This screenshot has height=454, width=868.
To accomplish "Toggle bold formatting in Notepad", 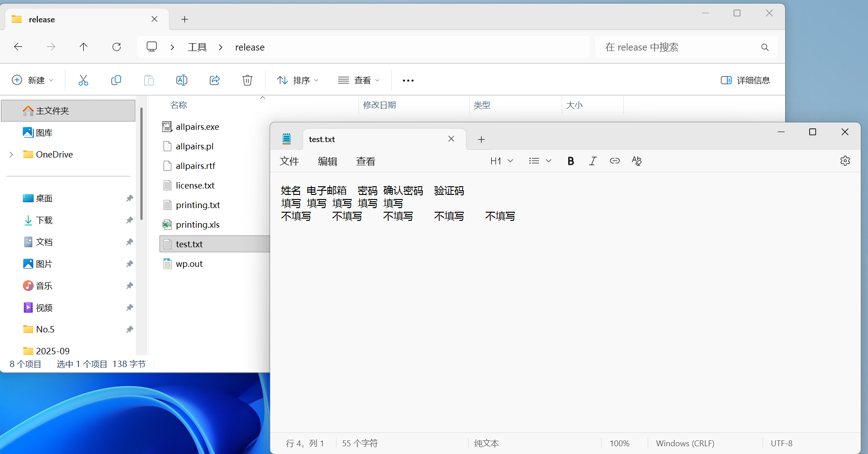I will (571, 161).
